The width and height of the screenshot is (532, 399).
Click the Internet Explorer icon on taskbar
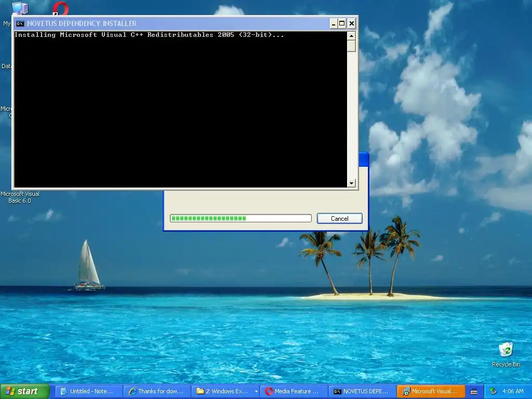(x=132, y=391)
